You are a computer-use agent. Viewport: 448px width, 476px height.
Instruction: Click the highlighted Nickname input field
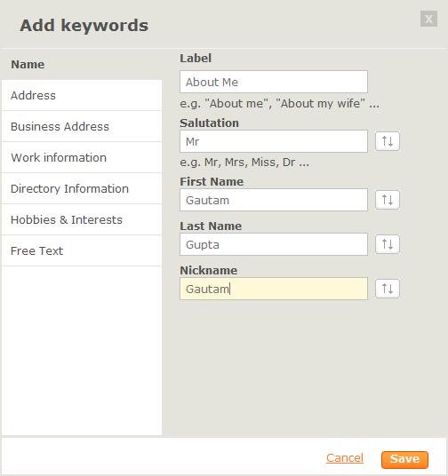coord(274,289)
